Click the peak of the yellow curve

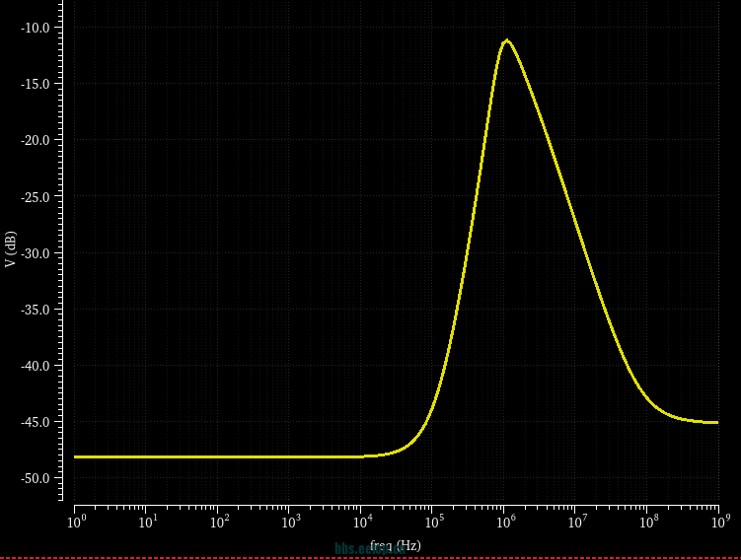(507, 40)
